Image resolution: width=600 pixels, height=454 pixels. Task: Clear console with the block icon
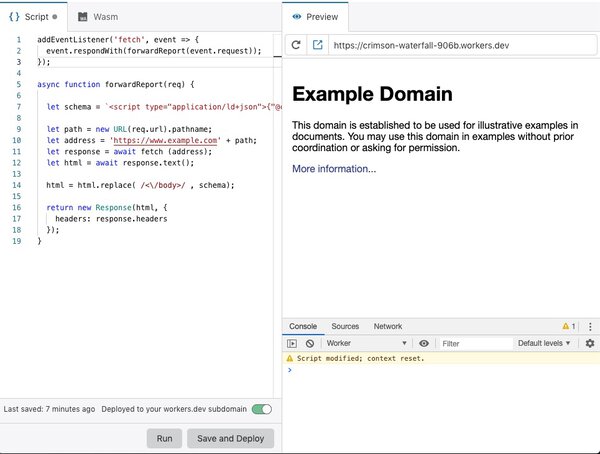pos(310,343)
